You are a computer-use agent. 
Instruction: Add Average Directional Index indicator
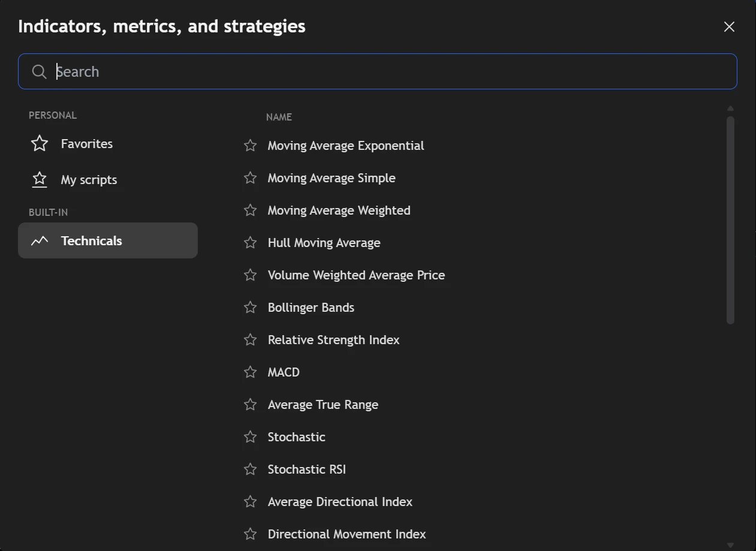[x=341, y=502]
